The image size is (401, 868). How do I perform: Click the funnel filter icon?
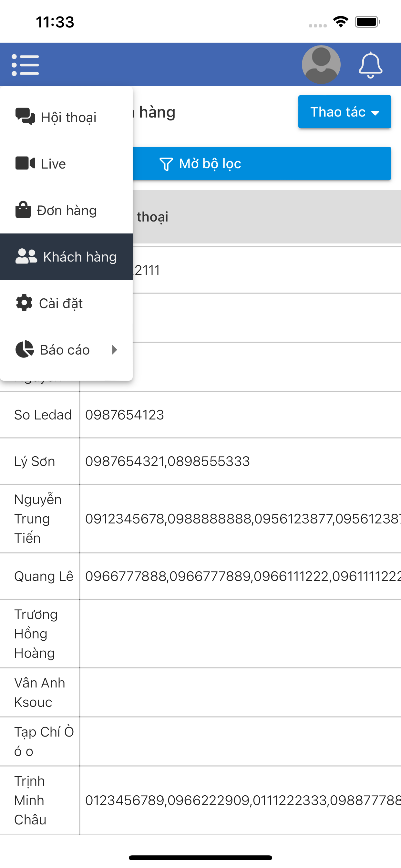click(x=166, y=164)
